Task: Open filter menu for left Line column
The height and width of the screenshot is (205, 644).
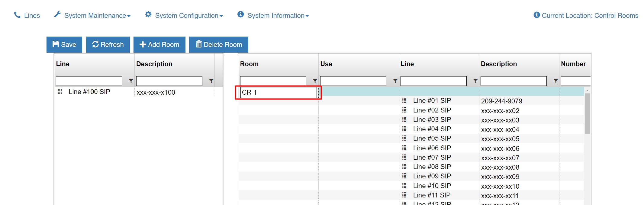Action: (x=131, y=81)
